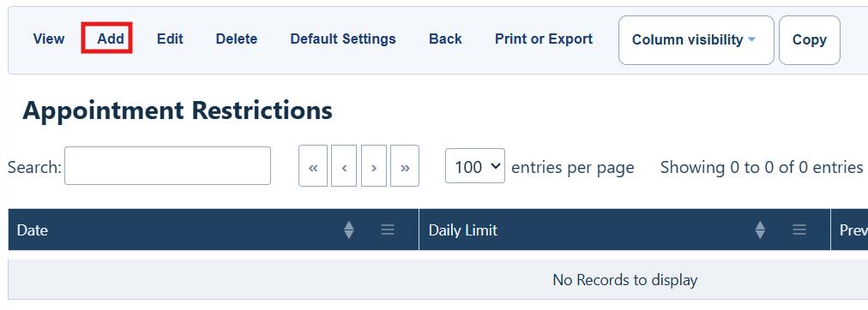868x310 pixels.
Task: Select Add in the toolbar
Action: [110, 39]
